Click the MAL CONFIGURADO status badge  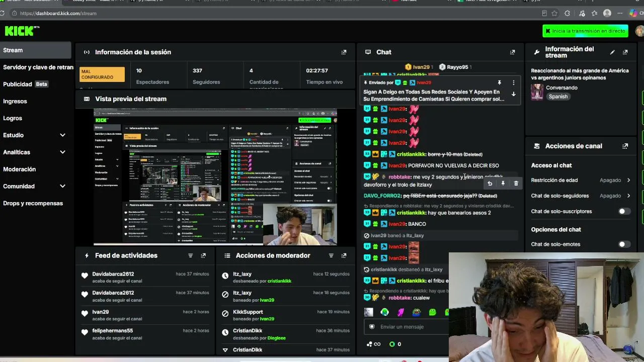tap(102, 74)
